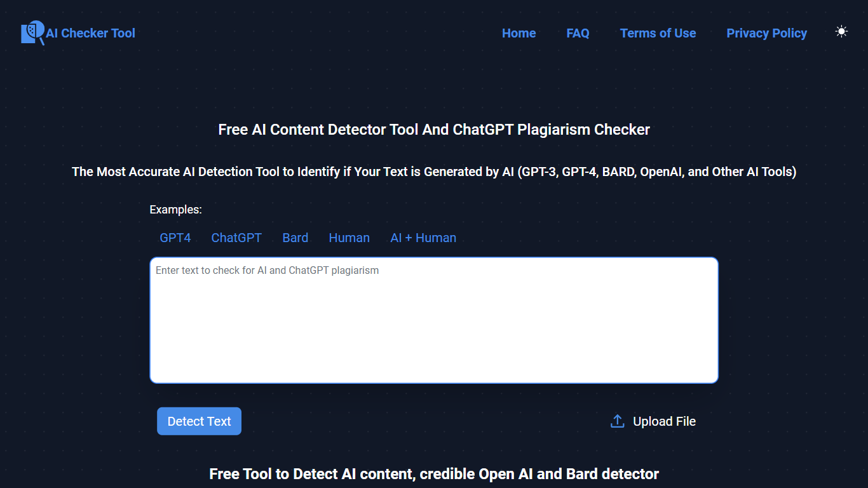Open the Home page from navigation
Image resolution: width=868 pixels, height=488 pixels.
click(519, 33)
